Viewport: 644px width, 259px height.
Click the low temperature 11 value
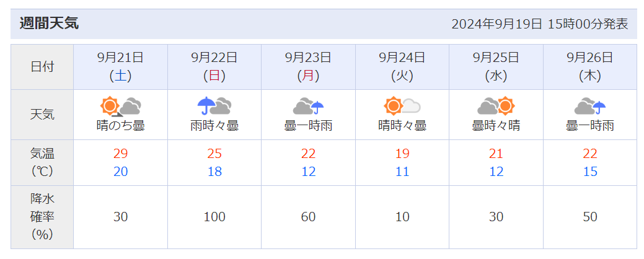point(402,172)
